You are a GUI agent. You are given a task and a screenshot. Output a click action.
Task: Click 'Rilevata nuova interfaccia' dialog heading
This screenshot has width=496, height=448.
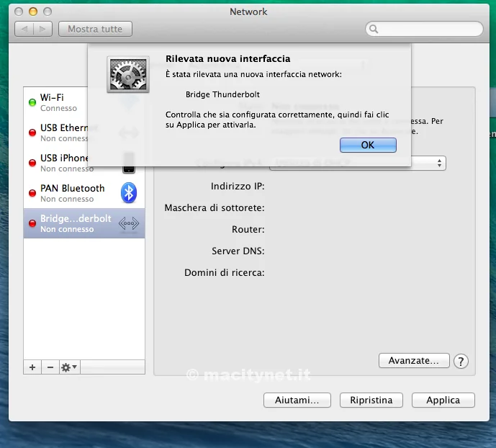click(x=228, y=59)
